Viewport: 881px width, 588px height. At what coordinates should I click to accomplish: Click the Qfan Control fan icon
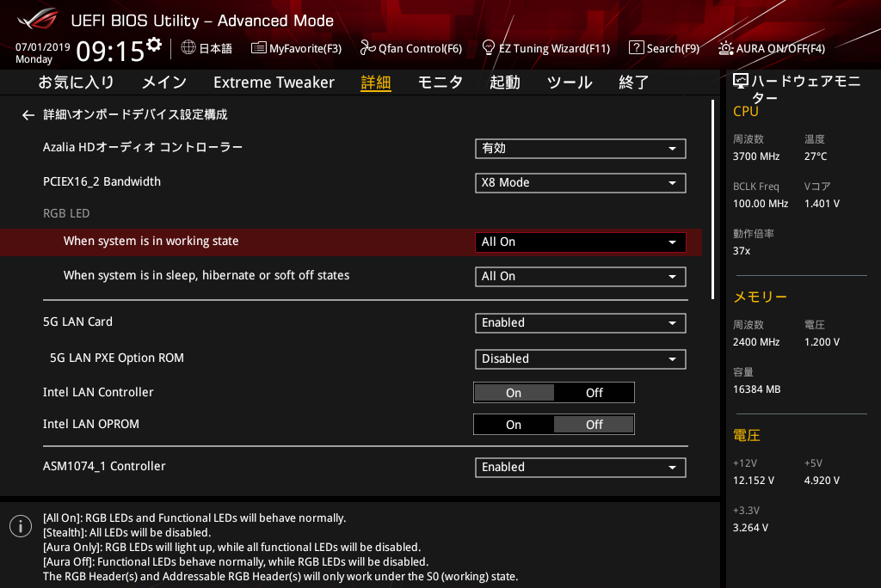click(367, 48)
